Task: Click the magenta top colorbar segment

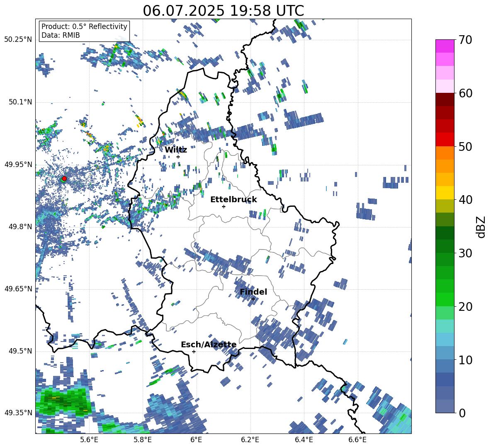Action: point(445,46)
